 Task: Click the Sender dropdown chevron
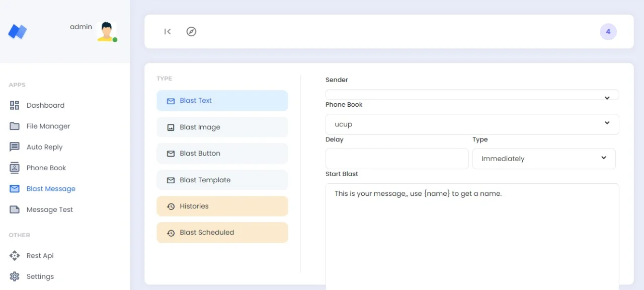(x=607, y=98)
